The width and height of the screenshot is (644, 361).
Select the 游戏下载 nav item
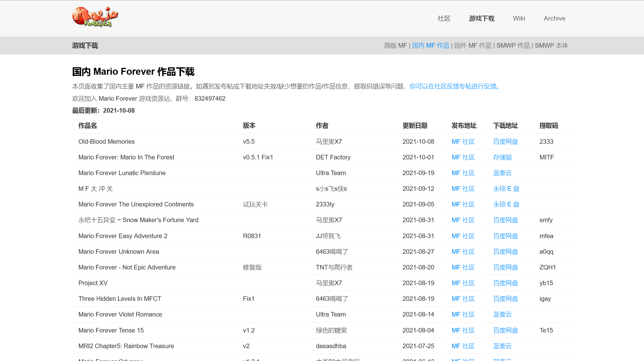coord(481,19)
